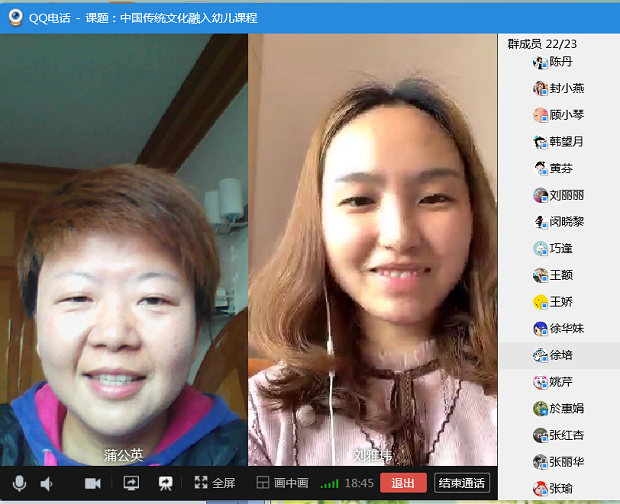Select member 陈丹 in the list
This screenshot has height=504, width=620.
(561, 62)
